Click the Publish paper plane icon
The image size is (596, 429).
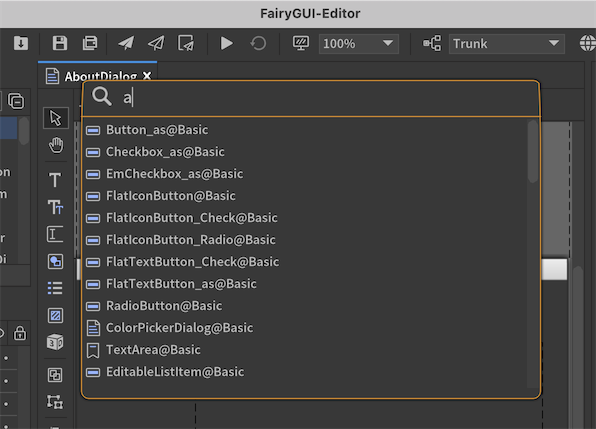(126, 43)
